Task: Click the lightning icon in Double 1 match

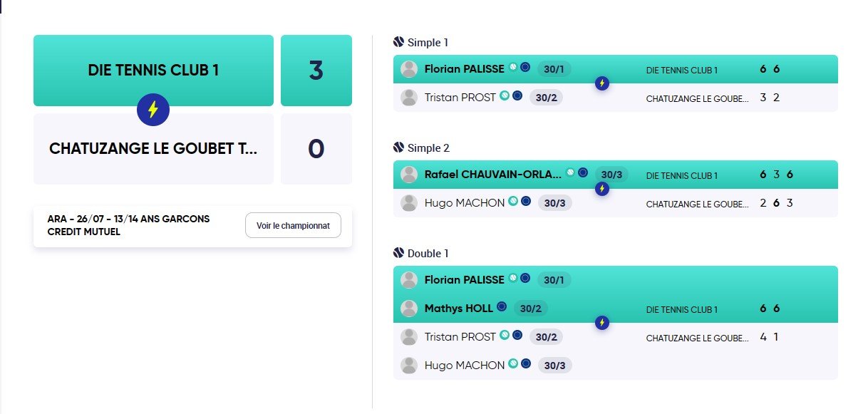Action: point(602,323)
